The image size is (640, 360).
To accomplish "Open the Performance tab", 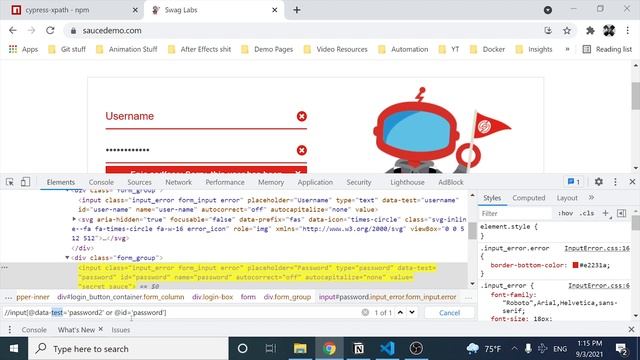I will tap(225, 182).
